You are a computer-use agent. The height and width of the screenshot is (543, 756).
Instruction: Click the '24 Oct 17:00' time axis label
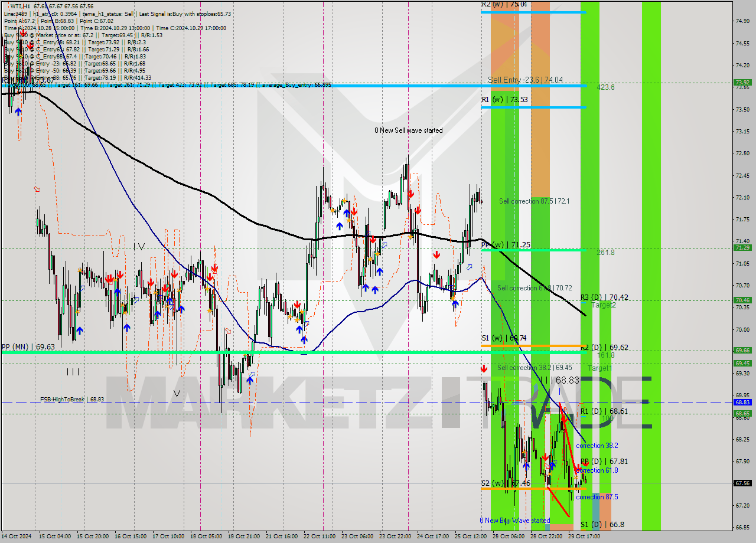433,537
